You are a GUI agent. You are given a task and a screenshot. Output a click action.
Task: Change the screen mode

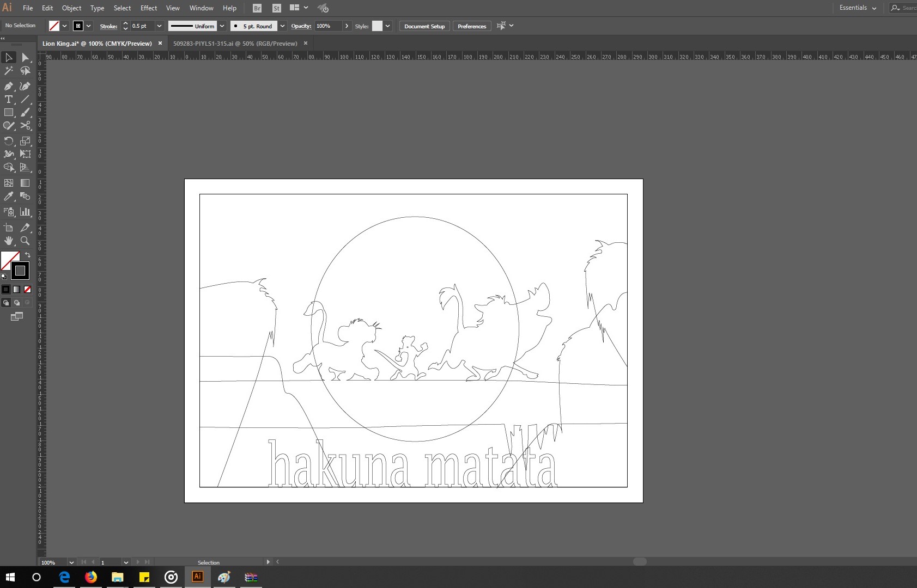17,316
